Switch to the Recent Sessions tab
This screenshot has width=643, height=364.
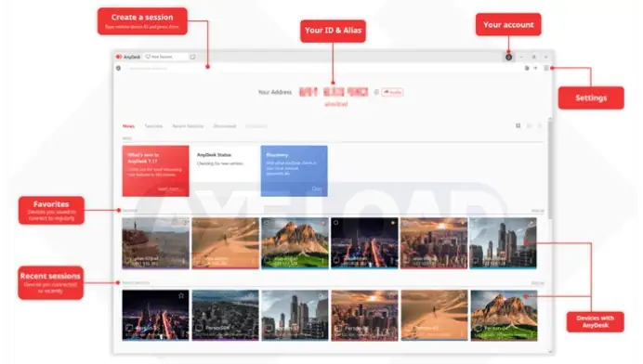[x=188, y=126]
